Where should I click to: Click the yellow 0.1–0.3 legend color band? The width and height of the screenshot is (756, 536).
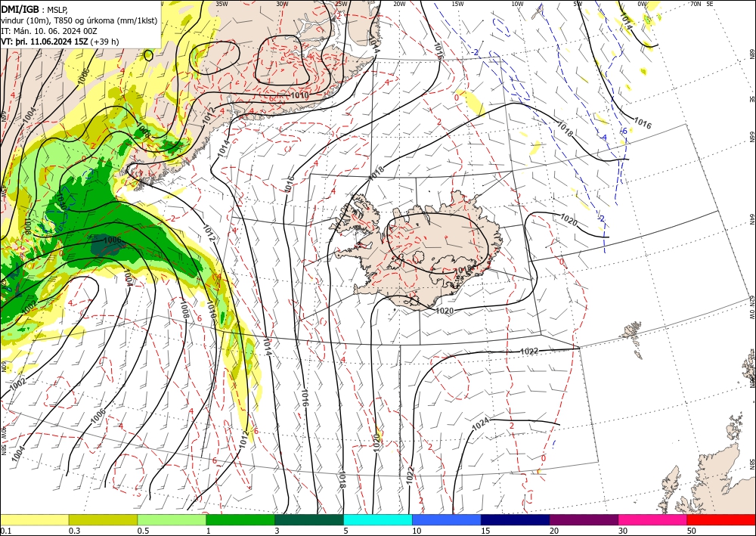point(34,519)
